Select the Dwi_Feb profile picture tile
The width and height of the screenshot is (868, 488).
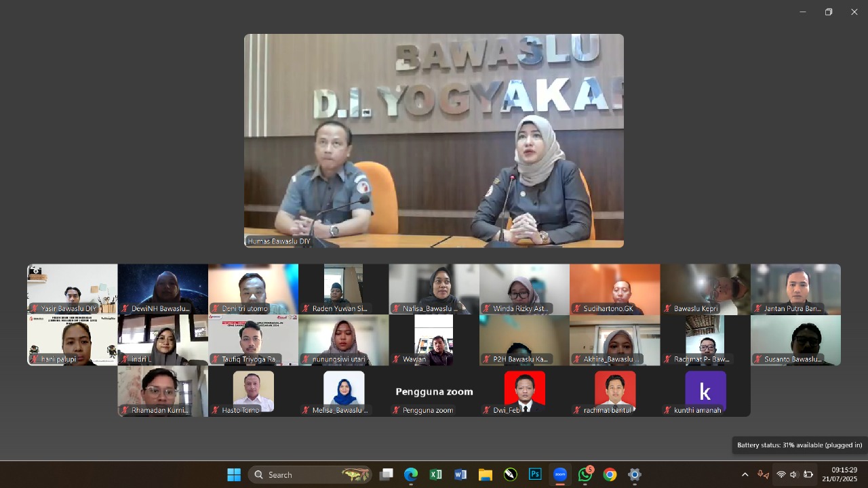pos(524,391)
